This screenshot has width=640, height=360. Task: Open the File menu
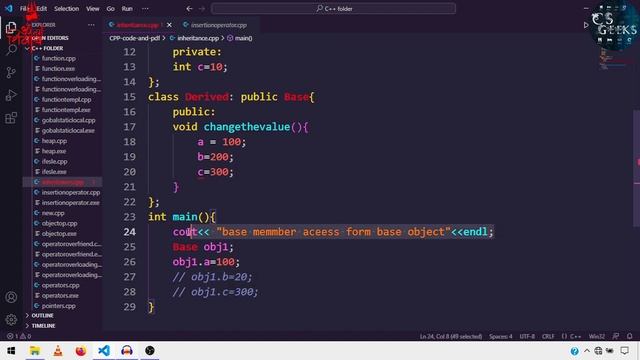point(24,9)
